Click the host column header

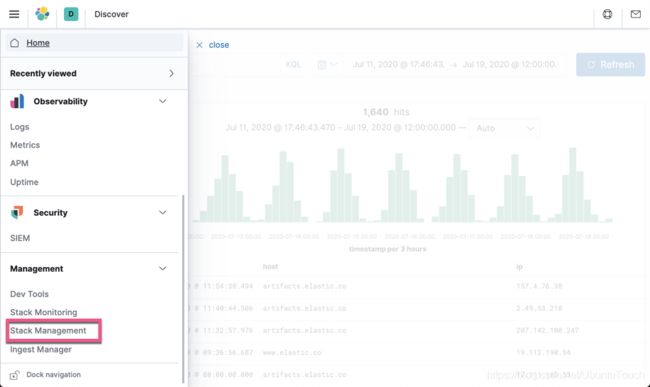coord(270,266)
